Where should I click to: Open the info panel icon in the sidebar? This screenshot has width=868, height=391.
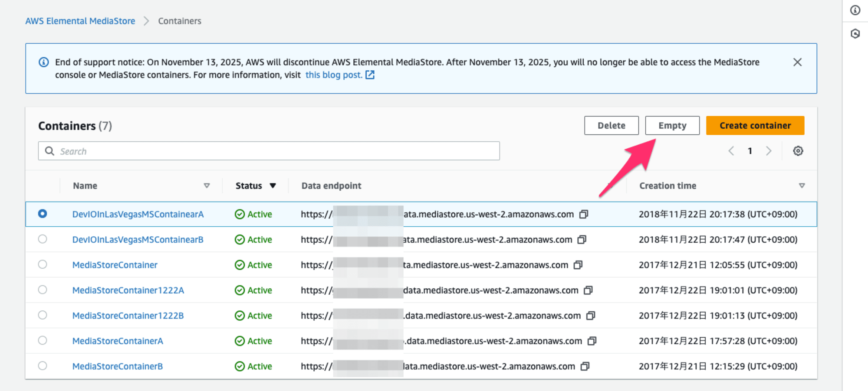[x=855, y=10]
